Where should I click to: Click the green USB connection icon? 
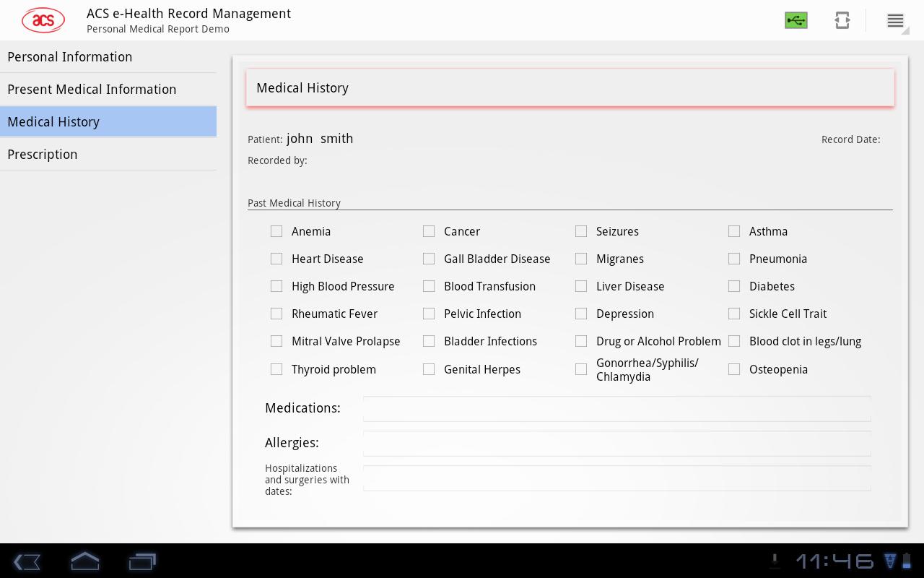796,20
